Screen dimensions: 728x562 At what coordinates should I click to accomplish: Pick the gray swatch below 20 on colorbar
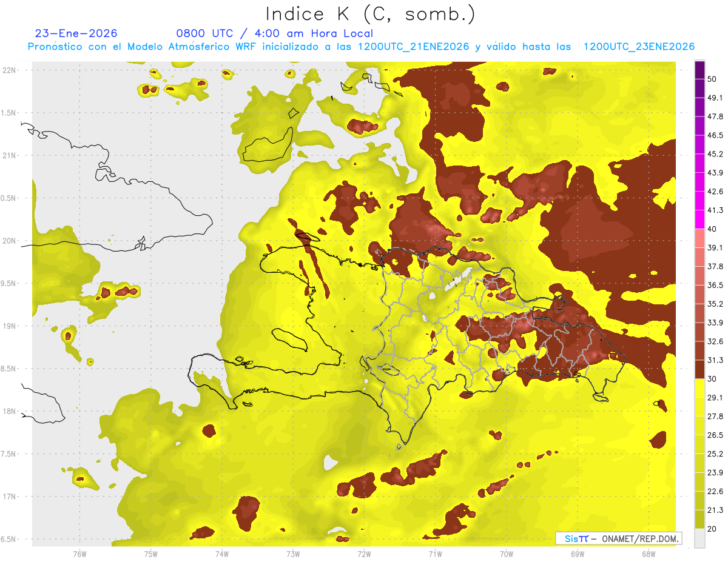coord(699,538)
